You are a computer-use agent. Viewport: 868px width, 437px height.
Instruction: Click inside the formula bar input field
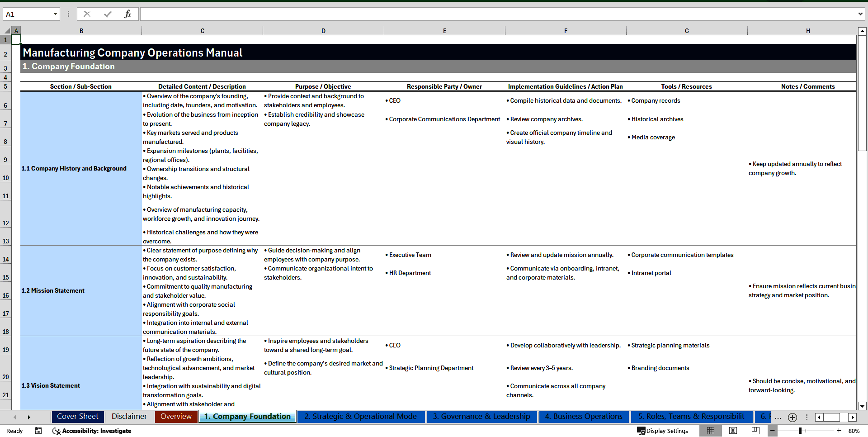click(x=407, y=14)
